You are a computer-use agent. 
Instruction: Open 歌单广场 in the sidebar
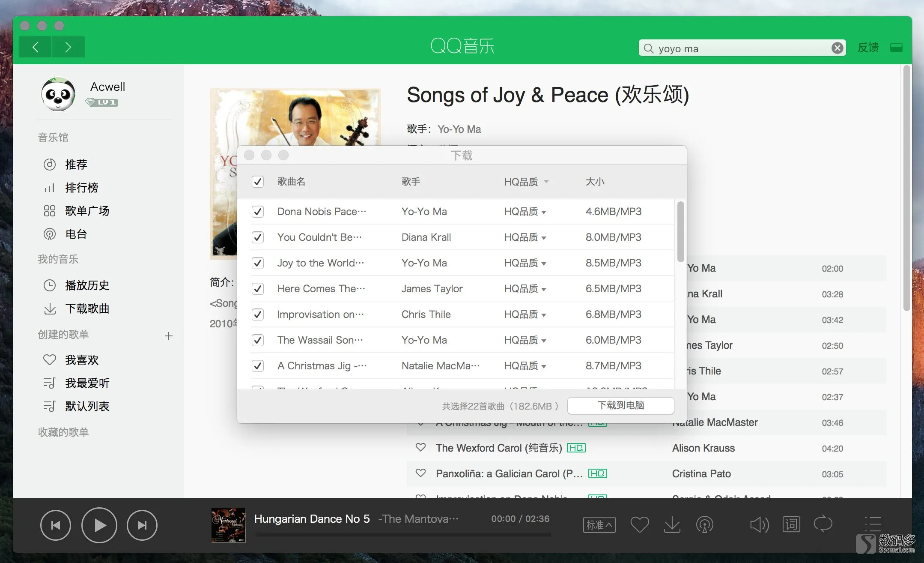pos(87,211)
